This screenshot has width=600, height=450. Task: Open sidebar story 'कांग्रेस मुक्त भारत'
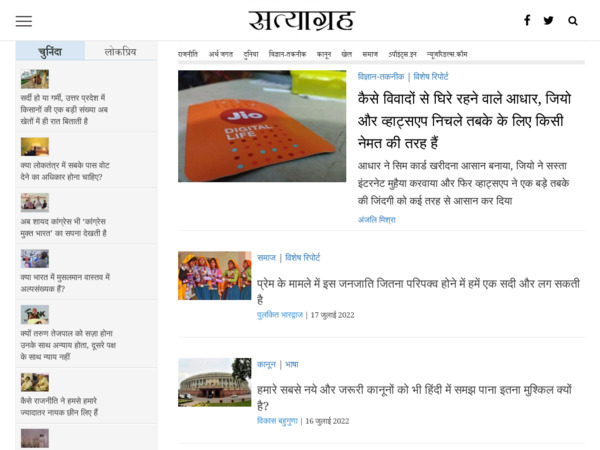click(64, 227)
